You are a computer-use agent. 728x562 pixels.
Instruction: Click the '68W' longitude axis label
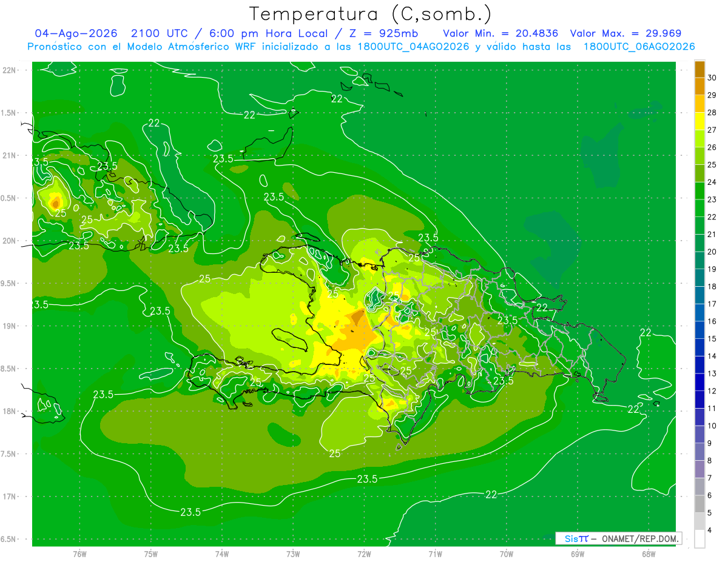[649, 554]
